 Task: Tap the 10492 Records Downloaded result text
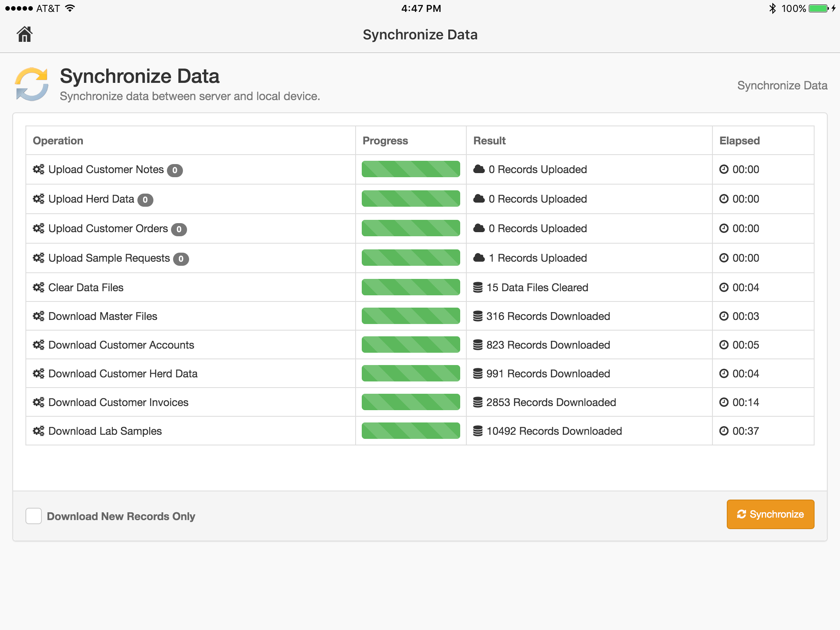point(554,431)
